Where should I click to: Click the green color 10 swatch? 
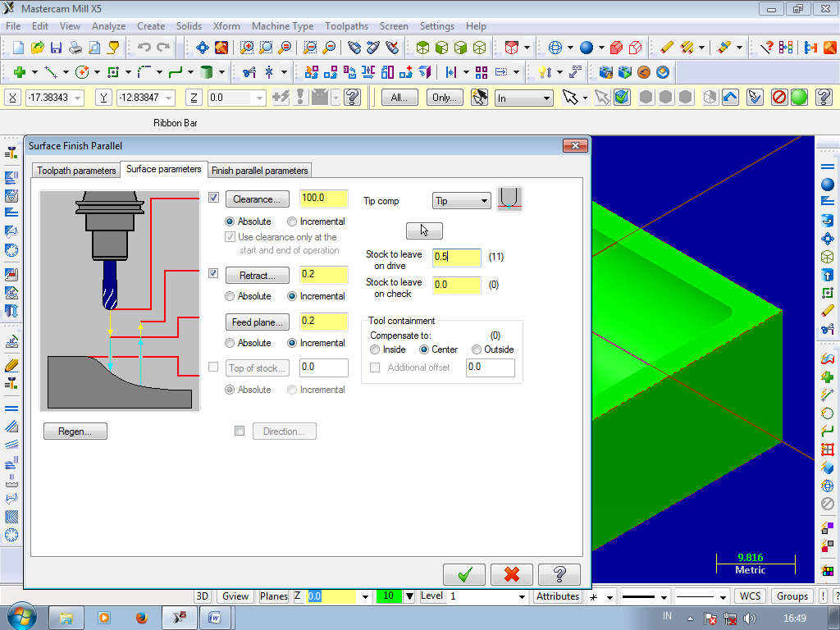pos(389,596)
